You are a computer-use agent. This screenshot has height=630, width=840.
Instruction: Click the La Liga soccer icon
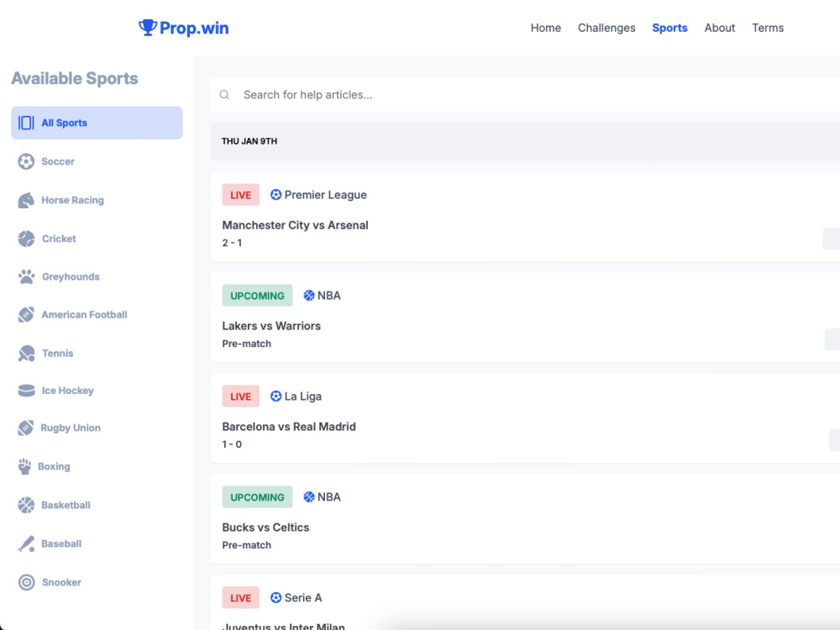[x=276, y=396]
